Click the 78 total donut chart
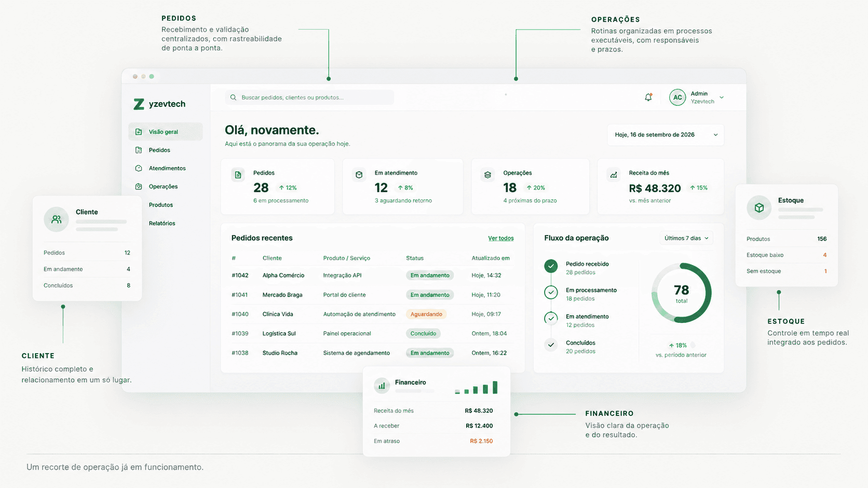 pyautogui.click(x=681, y=293)
